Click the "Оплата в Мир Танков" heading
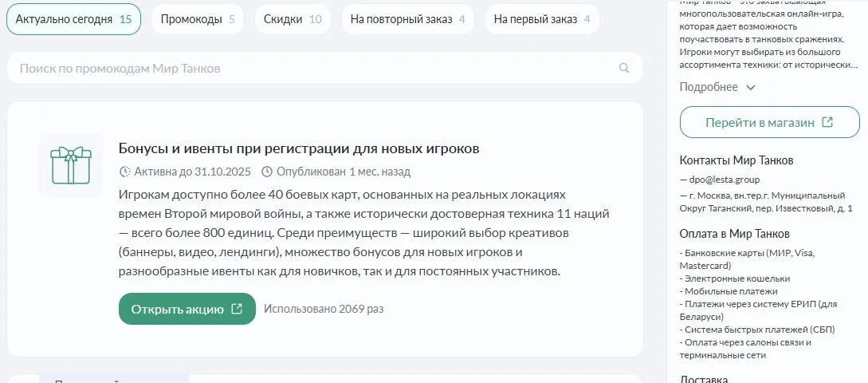868x383 pixels. (734, 234)
